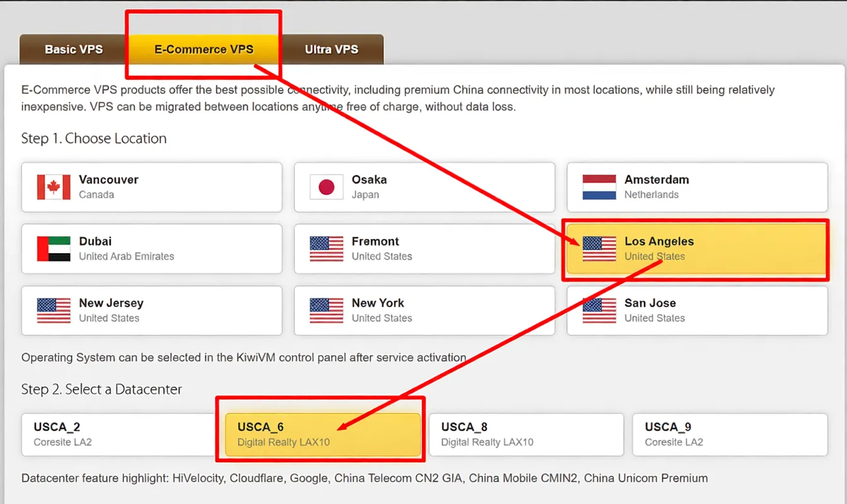Choose the New York location card

pyautogui.click(x=425, y=311)
